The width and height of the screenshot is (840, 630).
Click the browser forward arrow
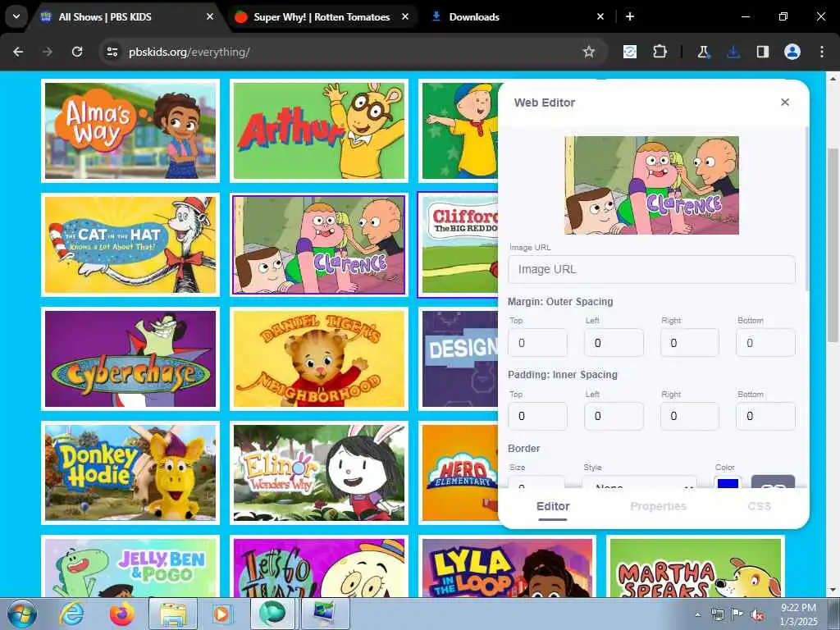[x=48, y=52]
